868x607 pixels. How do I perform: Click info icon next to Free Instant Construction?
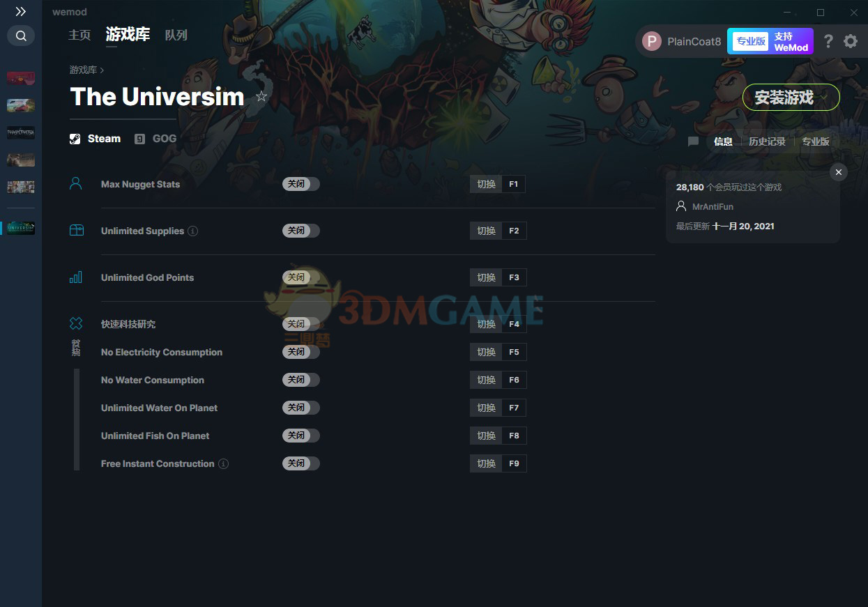[x=223, y=463]
